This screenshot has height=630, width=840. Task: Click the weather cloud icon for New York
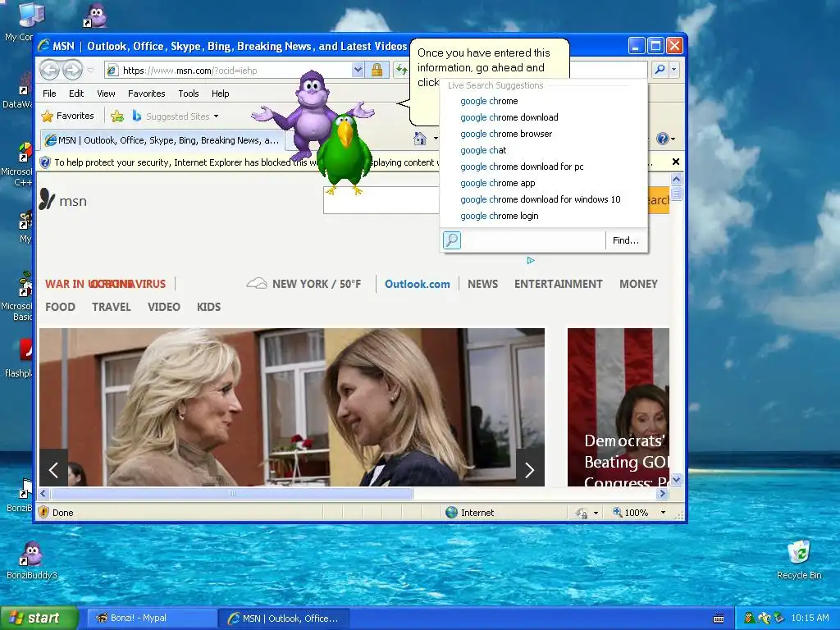257,284
